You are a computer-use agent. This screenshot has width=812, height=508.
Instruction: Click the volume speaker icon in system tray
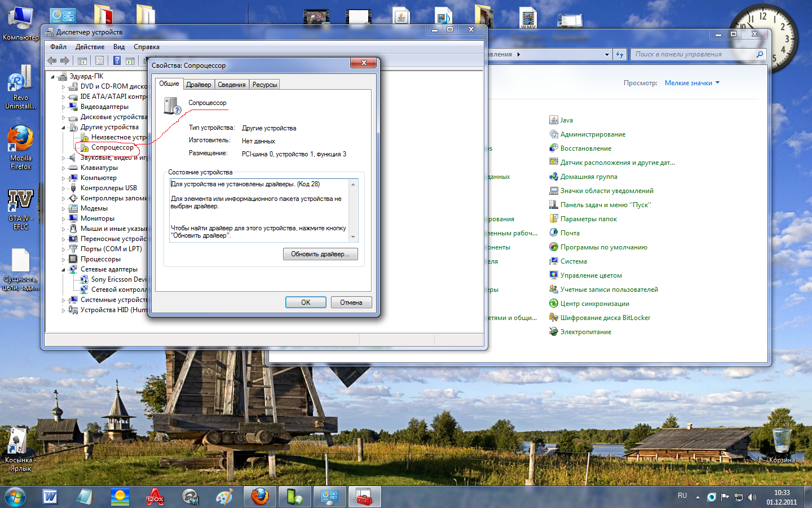tap(752, 497)
